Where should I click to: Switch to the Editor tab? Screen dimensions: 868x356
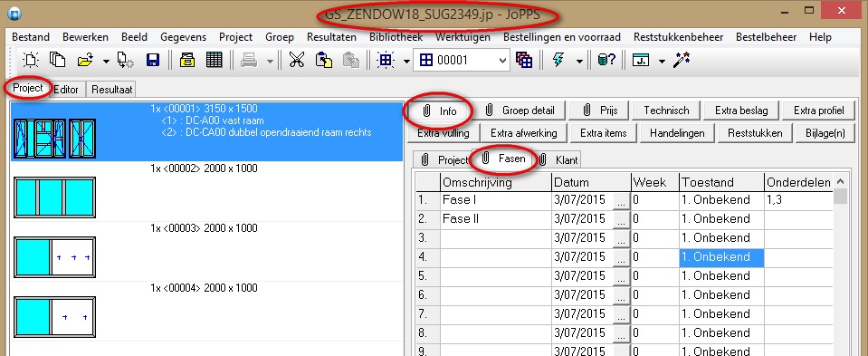(66, 89)
